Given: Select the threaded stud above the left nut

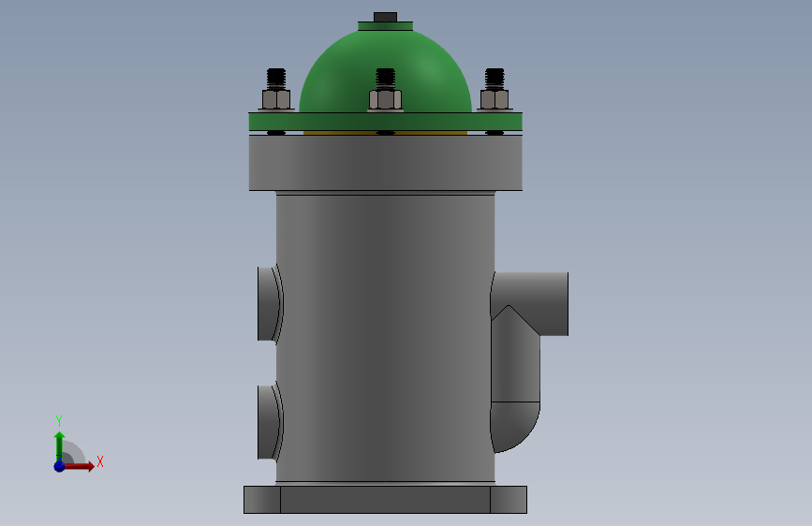Looking at the screenshot, I should click(x=276, y=79).
